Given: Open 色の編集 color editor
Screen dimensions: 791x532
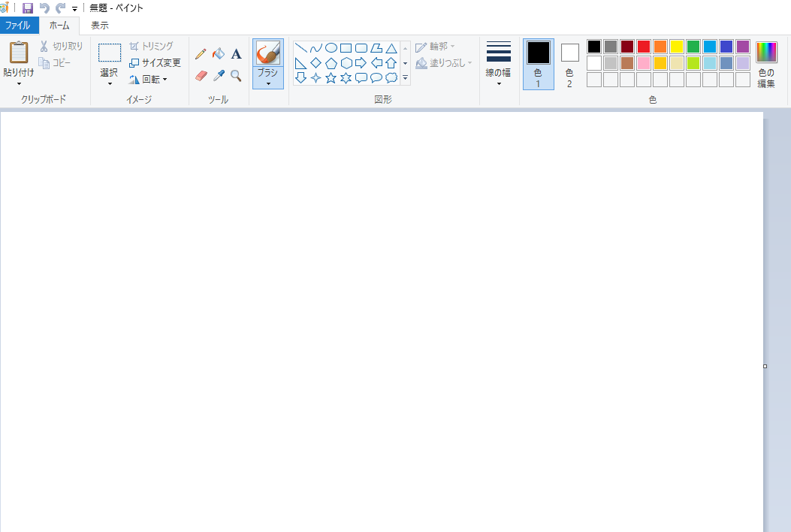Looking at the screenshot, I should 766,65.
